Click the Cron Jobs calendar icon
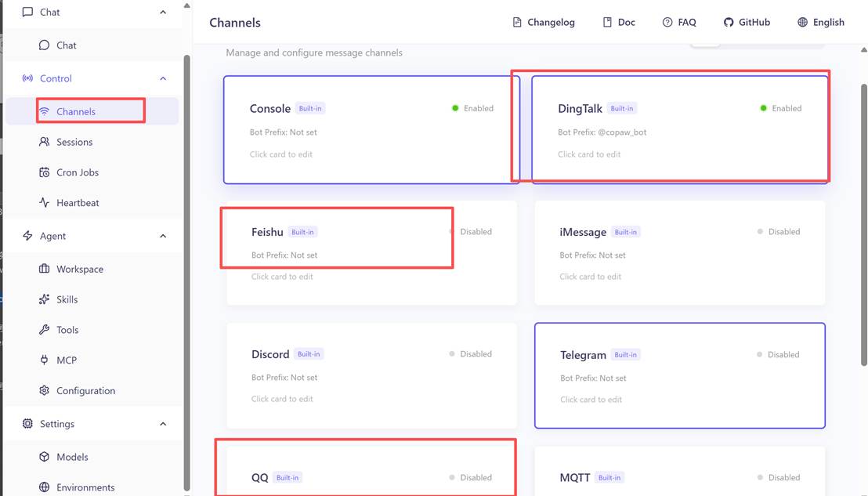The height and width of the screenshot is (496, 868). point(45,172)
